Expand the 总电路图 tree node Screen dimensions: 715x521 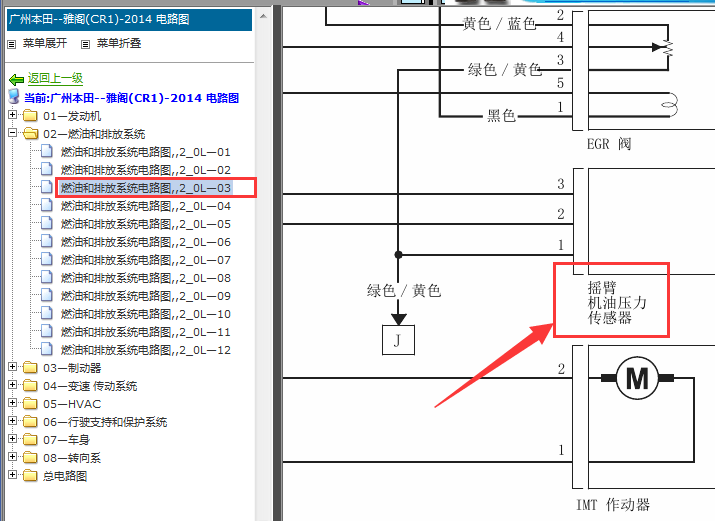click(x=12, y=475)
